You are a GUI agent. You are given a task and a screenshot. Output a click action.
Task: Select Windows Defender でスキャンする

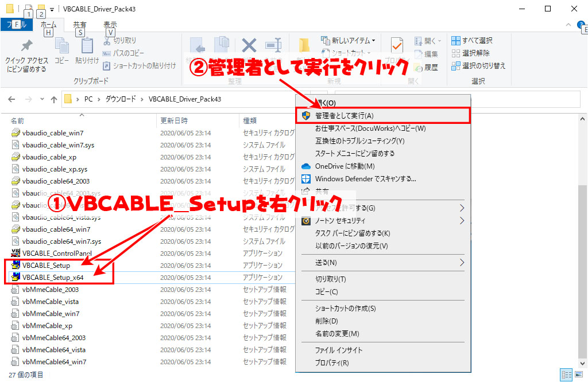[383, 179]
